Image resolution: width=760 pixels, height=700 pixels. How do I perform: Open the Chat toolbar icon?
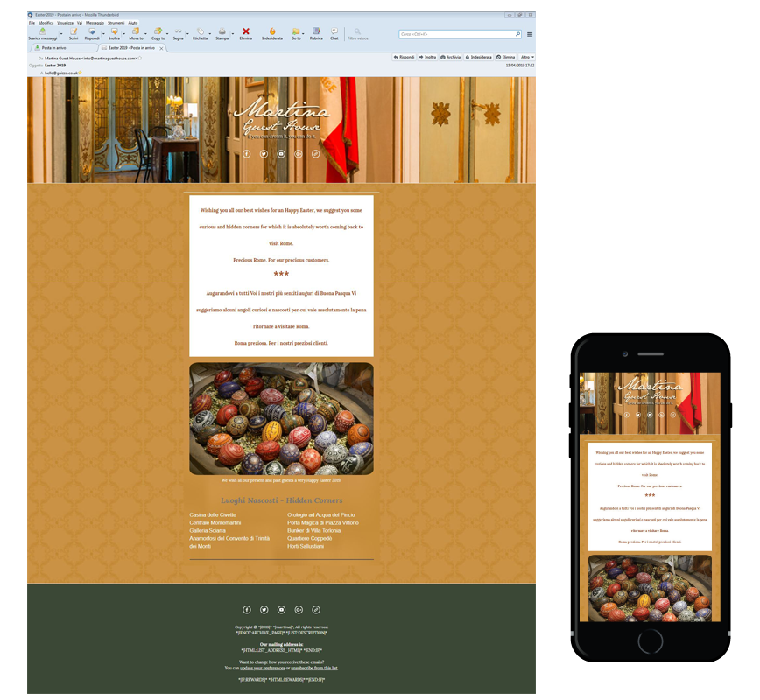[334, 32]
